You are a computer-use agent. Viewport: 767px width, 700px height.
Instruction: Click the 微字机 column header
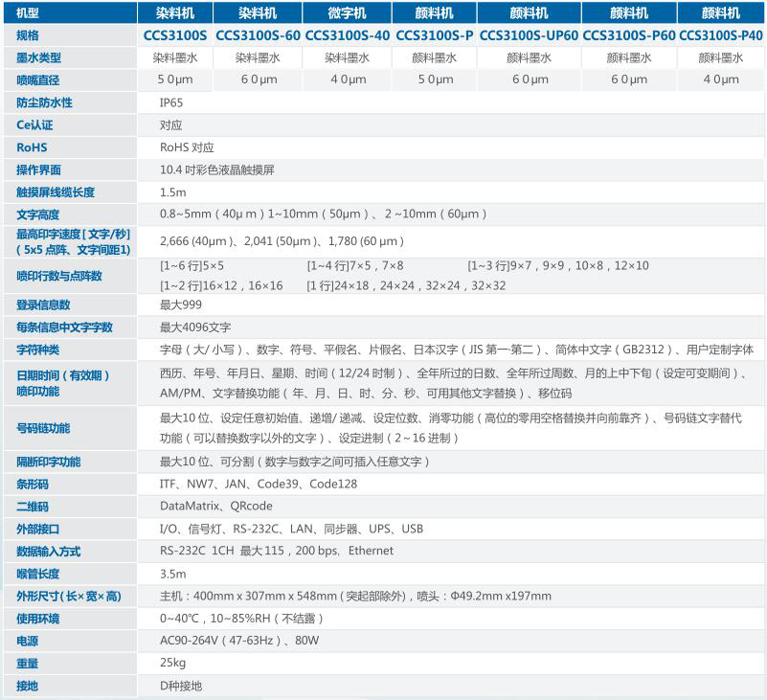[347, 12]
